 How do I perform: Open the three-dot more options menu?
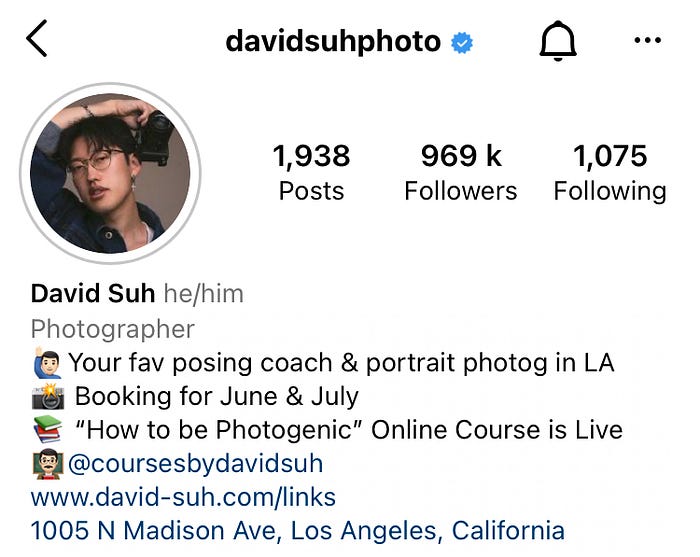pyautogui.click(x=647, y=40)
